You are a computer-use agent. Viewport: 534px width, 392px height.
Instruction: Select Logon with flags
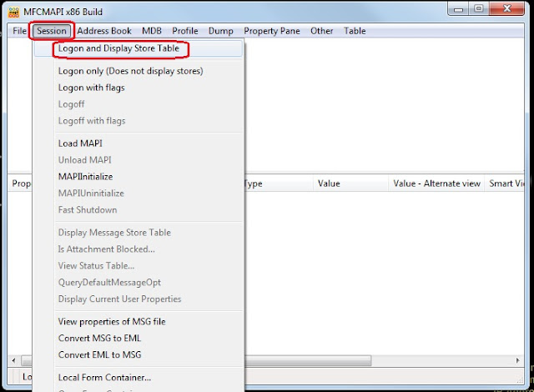pos(139,88)
